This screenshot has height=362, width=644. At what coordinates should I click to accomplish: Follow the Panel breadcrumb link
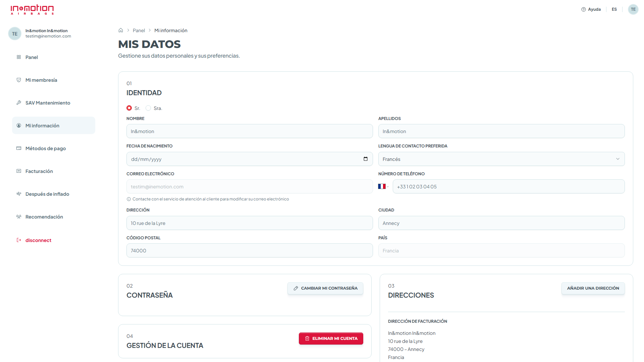pyautogui.click(x=139, y=31)
